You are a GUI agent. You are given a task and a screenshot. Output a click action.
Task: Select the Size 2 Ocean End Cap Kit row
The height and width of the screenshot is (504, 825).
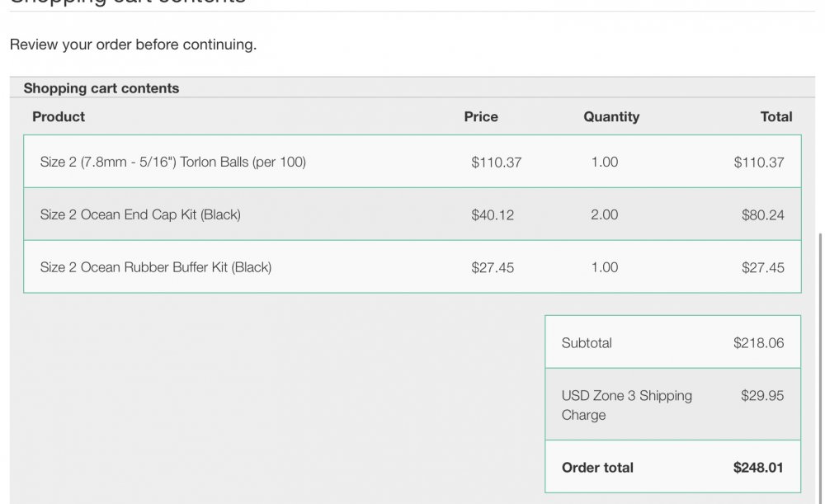[412, 214]
